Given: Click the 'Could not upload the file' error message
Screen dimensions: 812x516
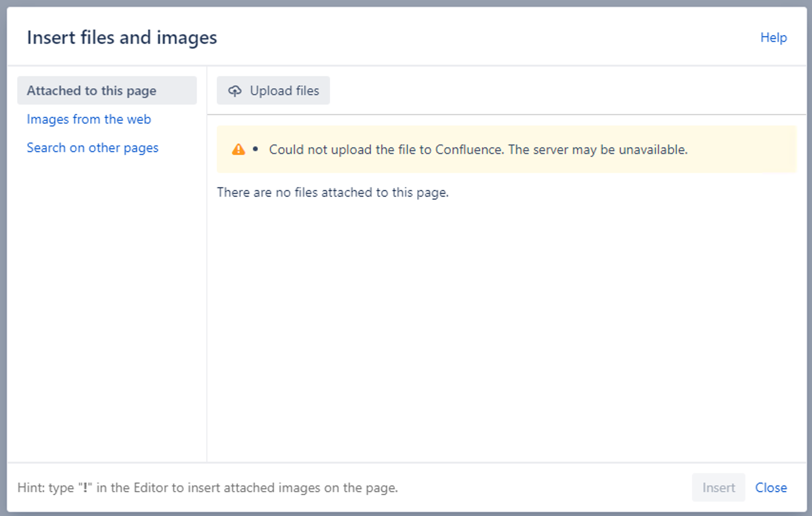Looking at the screenshot, I should (x=478, y=150).
